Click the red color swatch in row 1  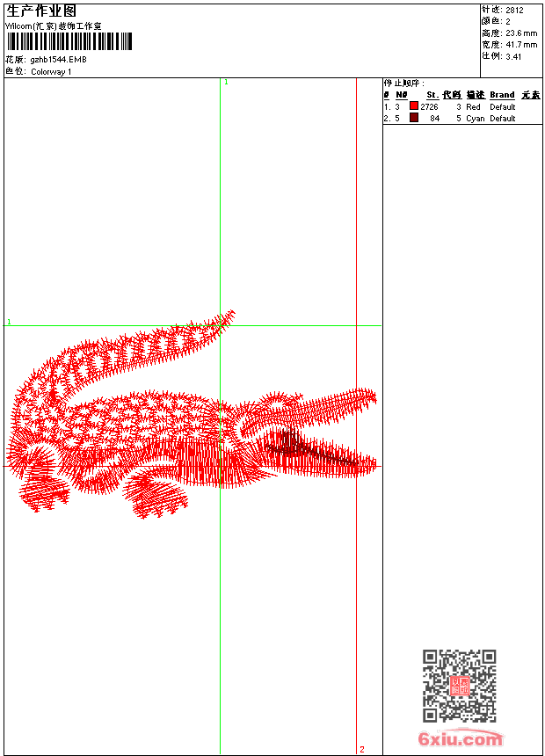pos(414,105)
